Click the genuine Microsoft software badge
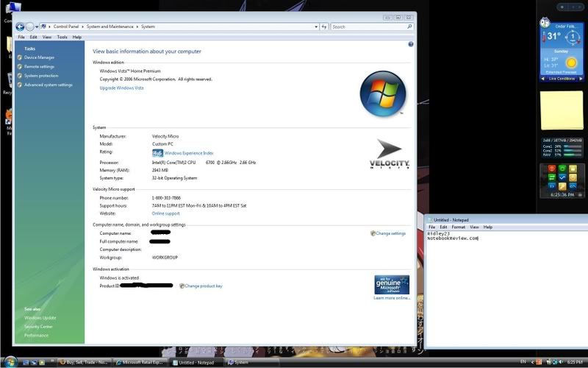This screenshot has height=368, width=588. point(392,285)
